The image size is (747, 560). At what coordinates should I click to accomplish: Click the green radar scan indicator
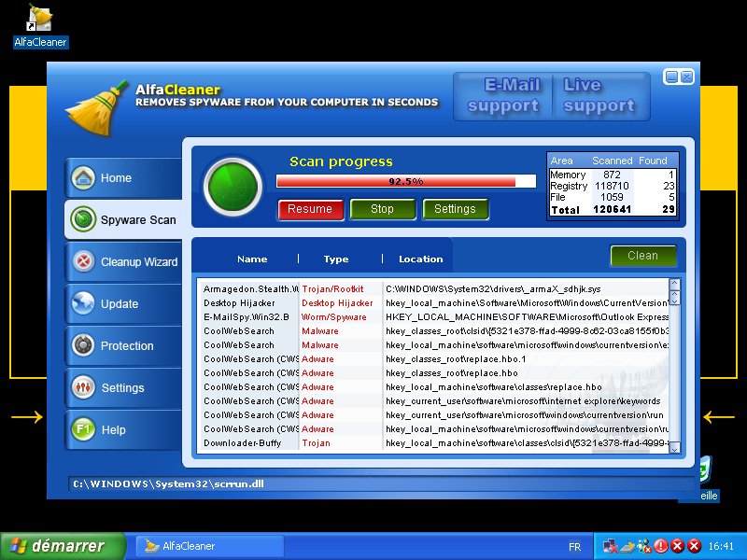pyautogui.click(x=233, y=187)
